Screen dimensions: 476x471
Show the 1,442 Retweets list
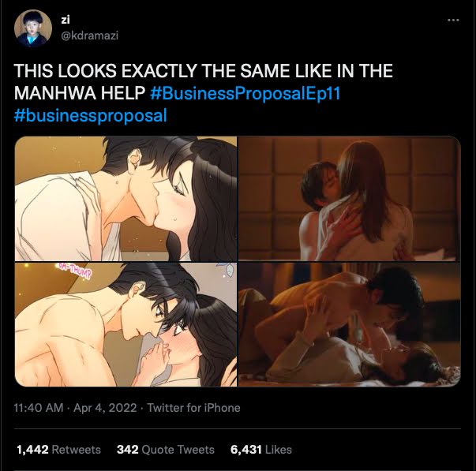click(58, 450)
